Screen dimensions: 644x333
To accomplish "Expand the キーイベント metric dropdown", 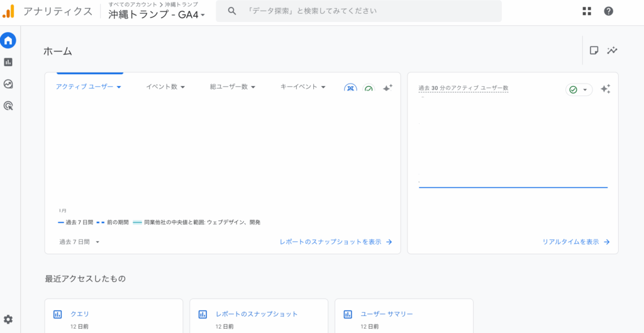I will point(303,87).
